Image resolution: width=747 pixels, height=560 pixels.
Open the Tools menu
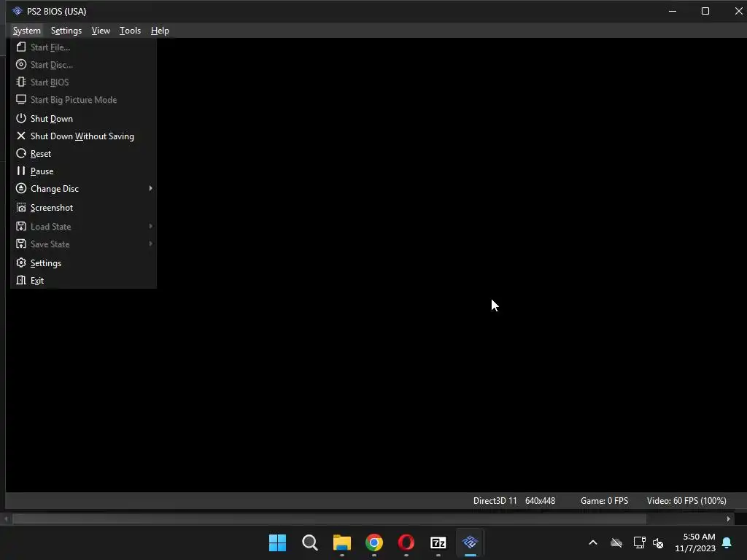(130, 31)
